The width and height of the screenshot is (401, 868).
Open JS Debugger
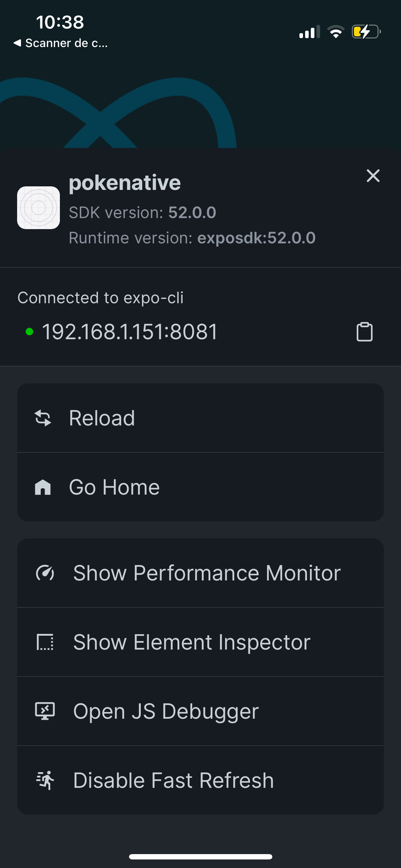click(200, 711)
